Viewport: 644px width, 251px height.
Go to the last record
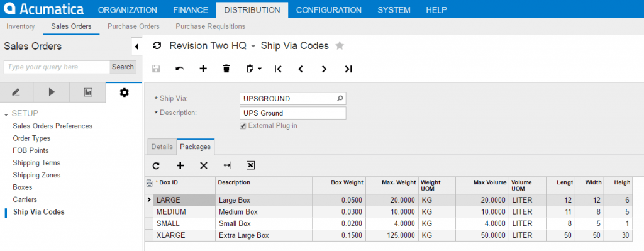[x=348, y=69]
